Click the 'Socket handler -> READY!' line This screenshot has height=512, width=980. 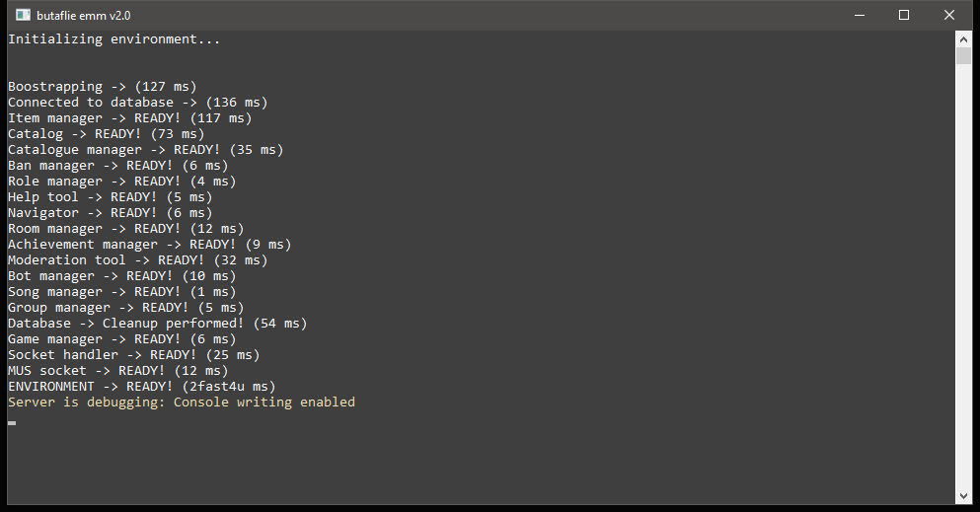pos(133,355)
